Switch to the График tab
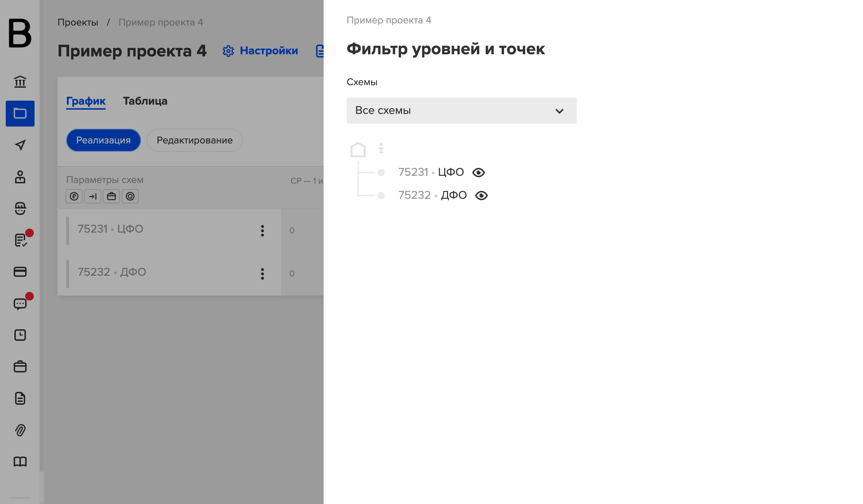863x504 pixels. (86, 101)
